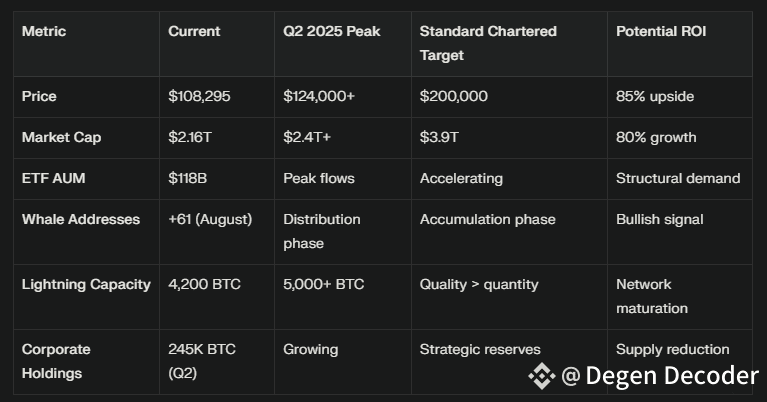Select the 4,200 BTC cell
The image size is (767, 402).
(205, 284)
